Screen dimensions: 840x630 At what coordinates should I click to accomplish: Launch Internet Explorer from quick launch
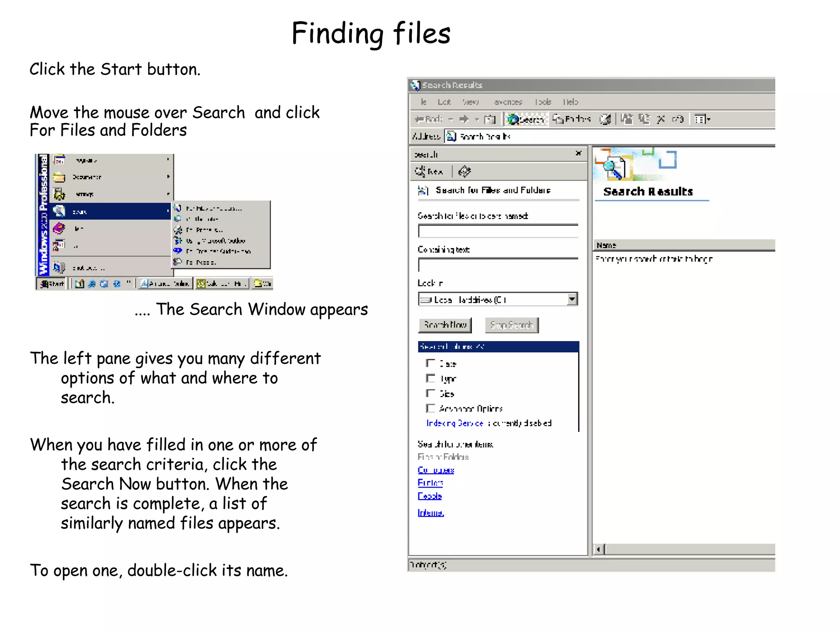pyautogui.click(x=92, y=284)
